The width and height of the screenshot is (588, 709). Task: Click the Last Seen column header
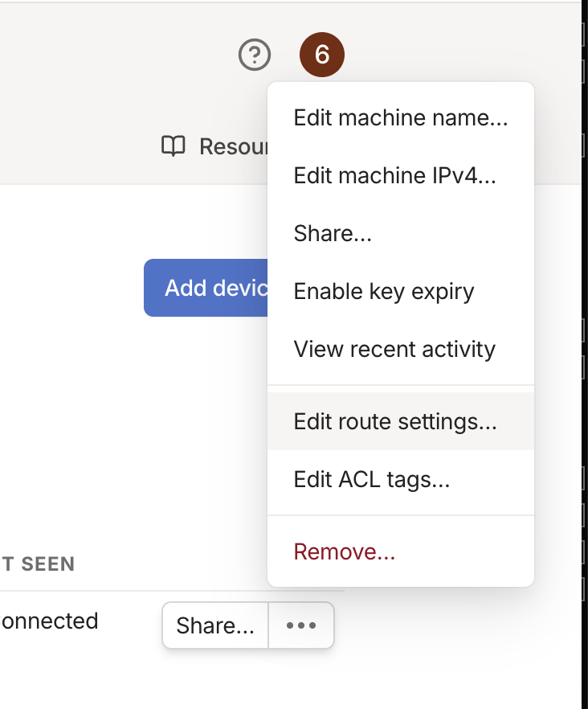pos(38,564)
